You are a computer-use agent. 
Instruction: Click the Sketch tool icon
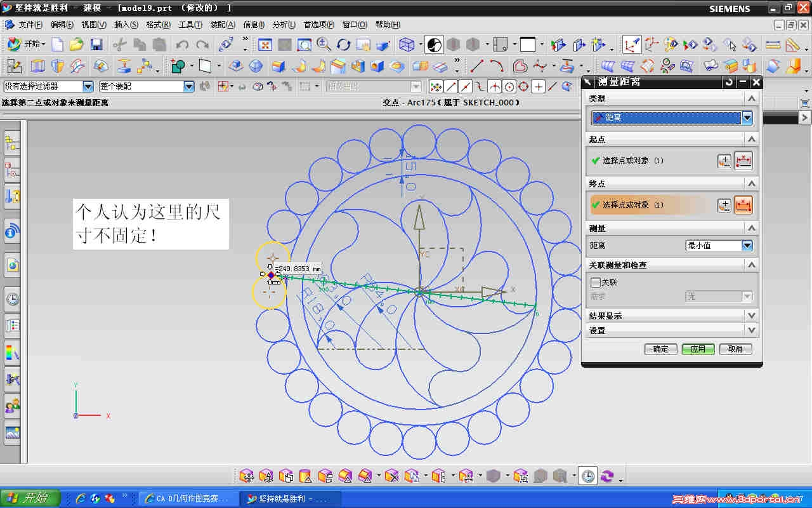(14, 66)
